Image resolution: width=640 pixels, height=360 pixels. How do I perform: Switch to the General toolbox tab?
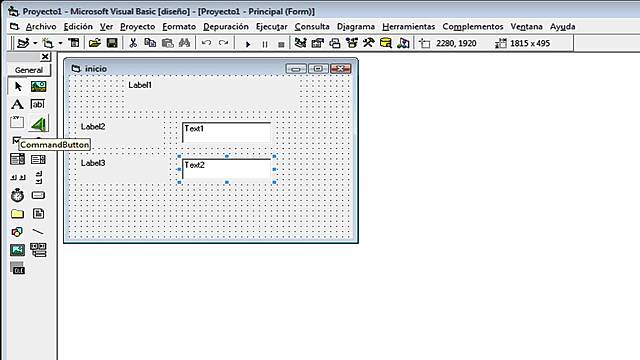click(x=29, y=70)
